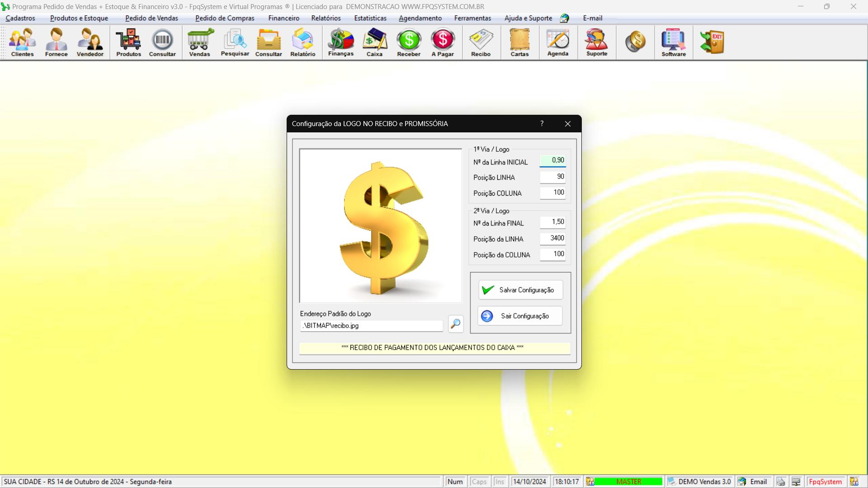Click the Nº da Linha FINAL field
This screenshot has width=868, height=488.
[552, 222]
